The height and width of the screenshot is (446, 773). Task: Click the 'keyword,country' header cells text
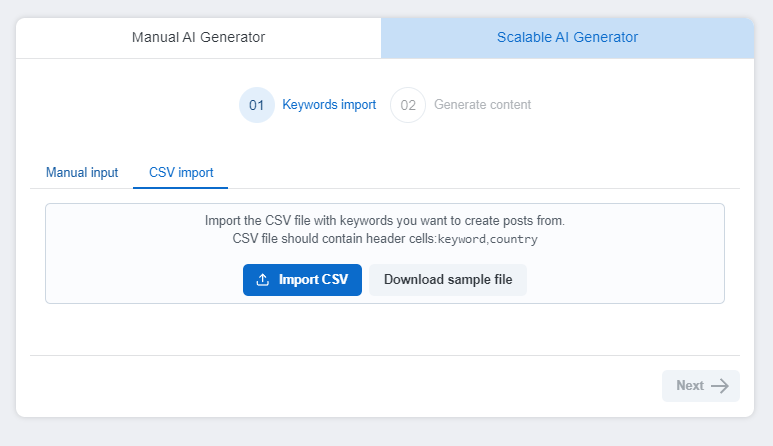point(488,240)
